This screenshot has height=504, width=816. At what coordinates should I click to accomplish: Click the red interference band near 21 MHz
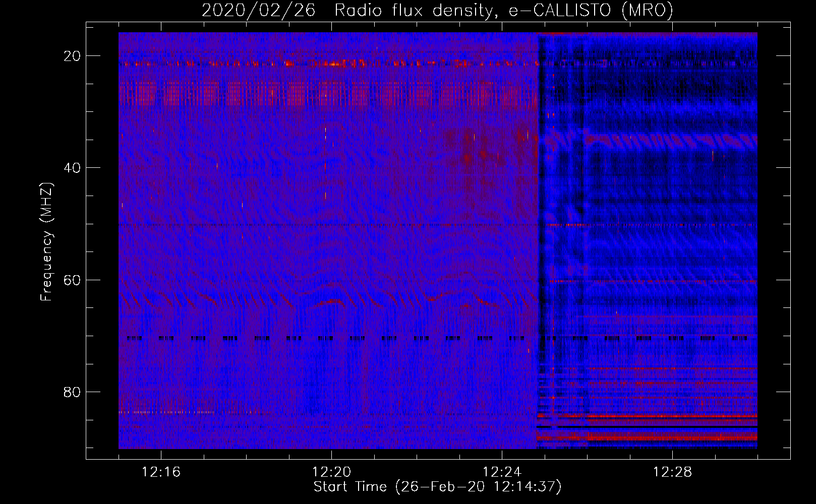pyautogui.click(x=328, y=64)
